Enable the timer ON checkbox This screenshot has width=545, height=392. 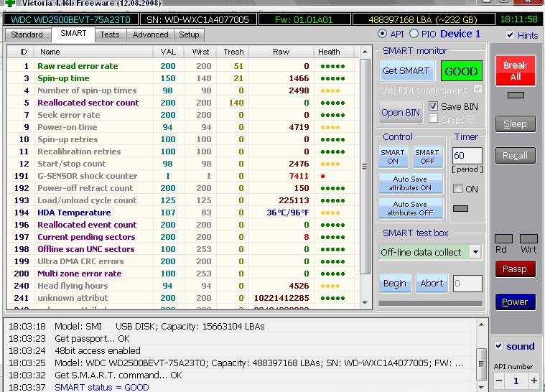coord(458,189)
